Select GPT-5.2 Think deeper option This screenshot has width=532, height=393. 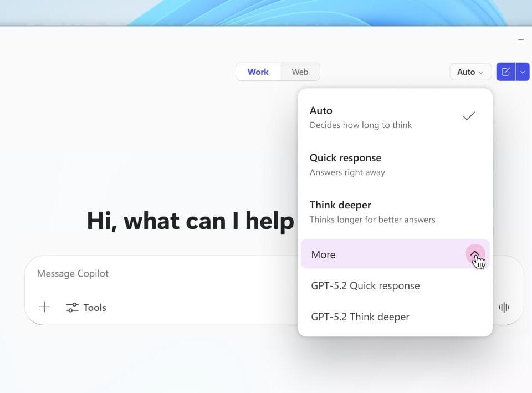point(360,317)
